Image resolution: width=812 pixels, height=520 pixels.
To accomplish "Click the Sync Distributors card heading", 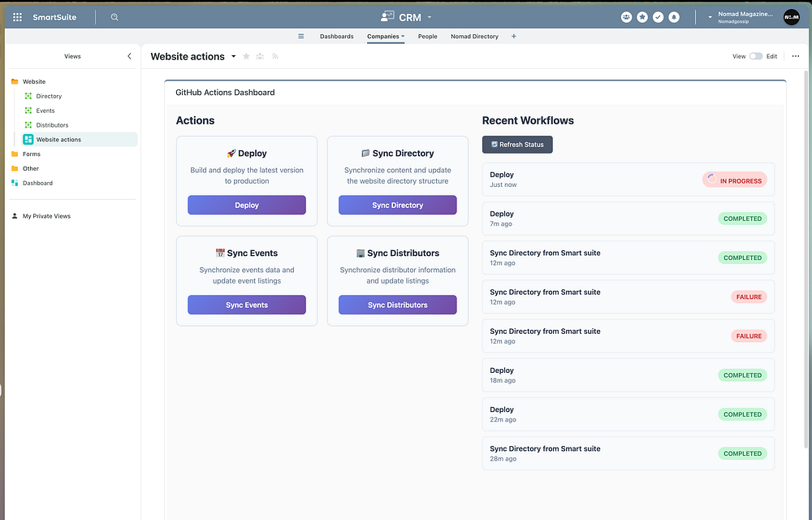I will 398,253.
